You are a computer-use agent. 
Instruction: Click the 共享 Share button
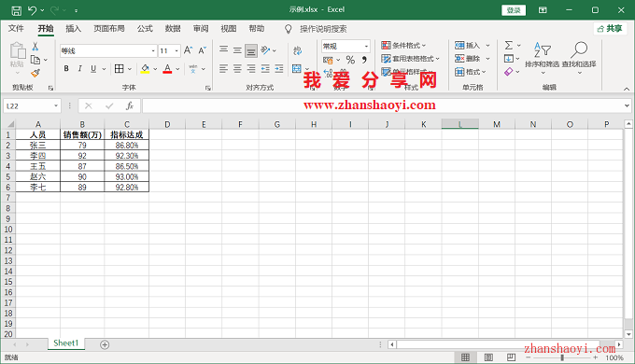[x=610, y=28]
